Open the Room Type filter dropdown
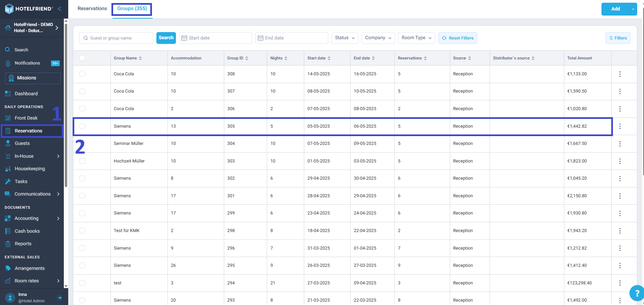 click(416, 38)
